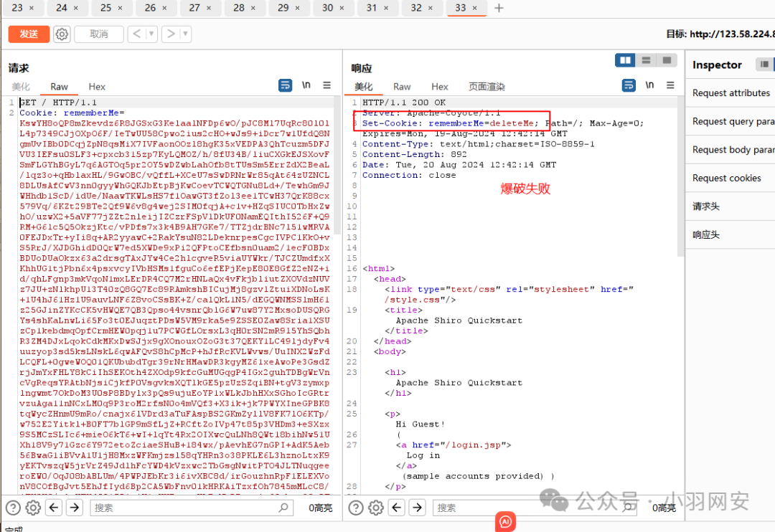This screenshot has height=532, width=775.
Task: Select the request 美化 pretty view tab
Action: pos(21,87)
